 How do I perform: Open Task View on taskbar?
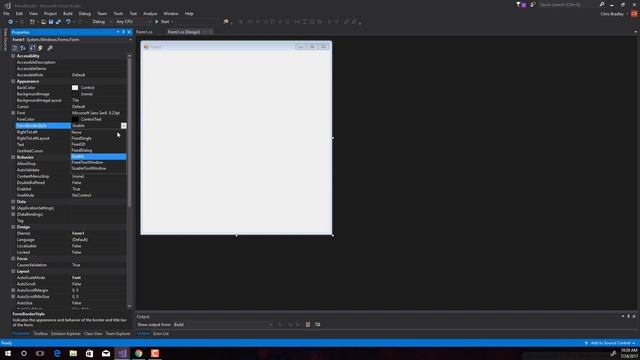[40, 353]
